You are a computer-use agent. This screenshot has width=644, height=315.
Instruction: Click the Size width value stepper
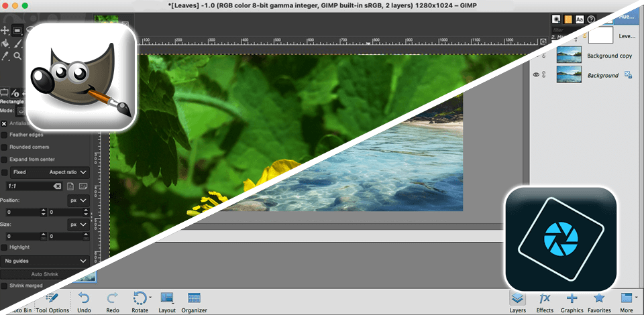click(44, 237)
